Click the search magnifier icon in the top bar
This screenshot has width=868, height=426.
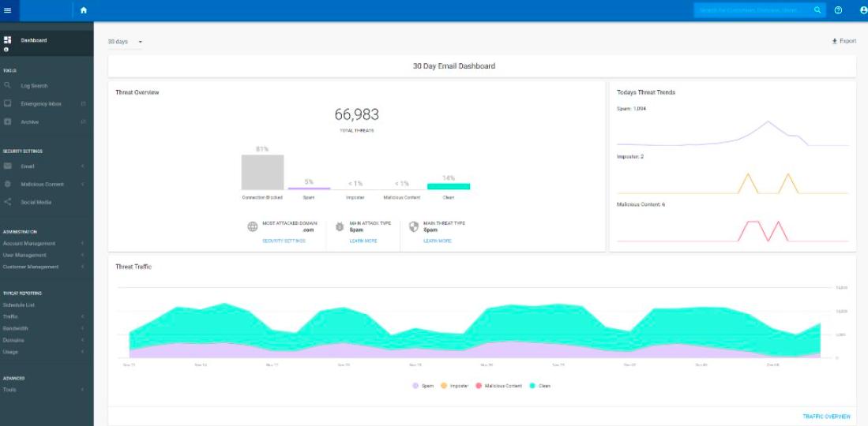point(817,10)
